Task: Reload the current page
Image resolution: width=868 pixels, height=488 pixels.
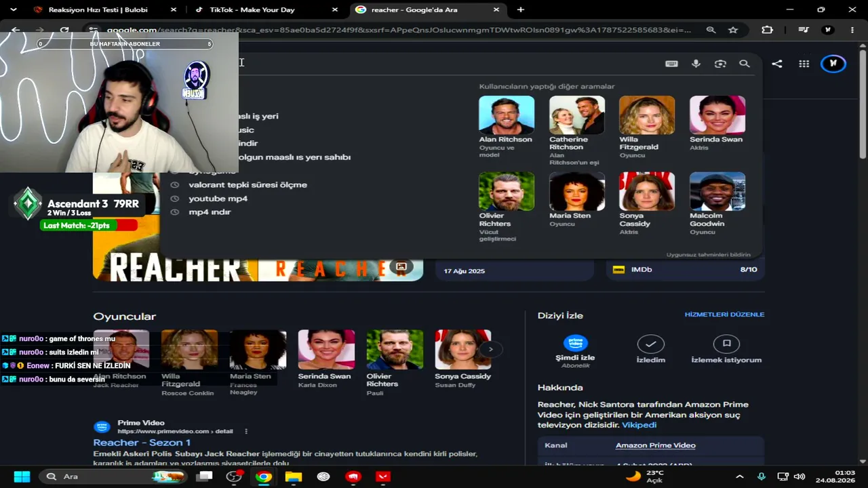Action: [x=64, y=30]
